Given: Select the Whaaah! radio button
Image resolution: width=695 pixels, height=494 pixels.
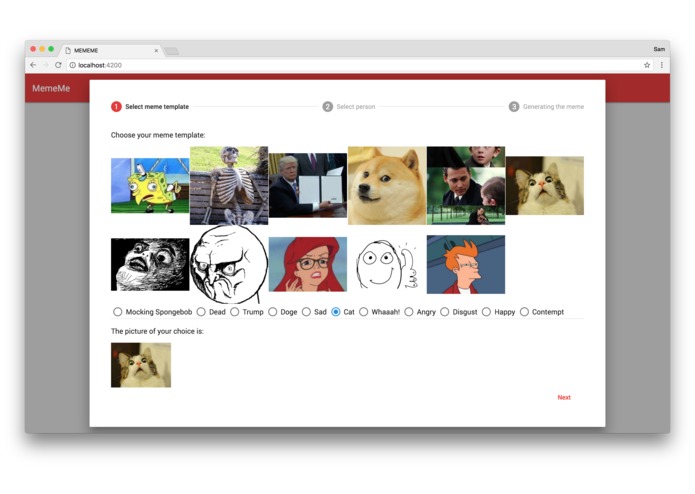Looking at the screenshot, I should [363, 312].
